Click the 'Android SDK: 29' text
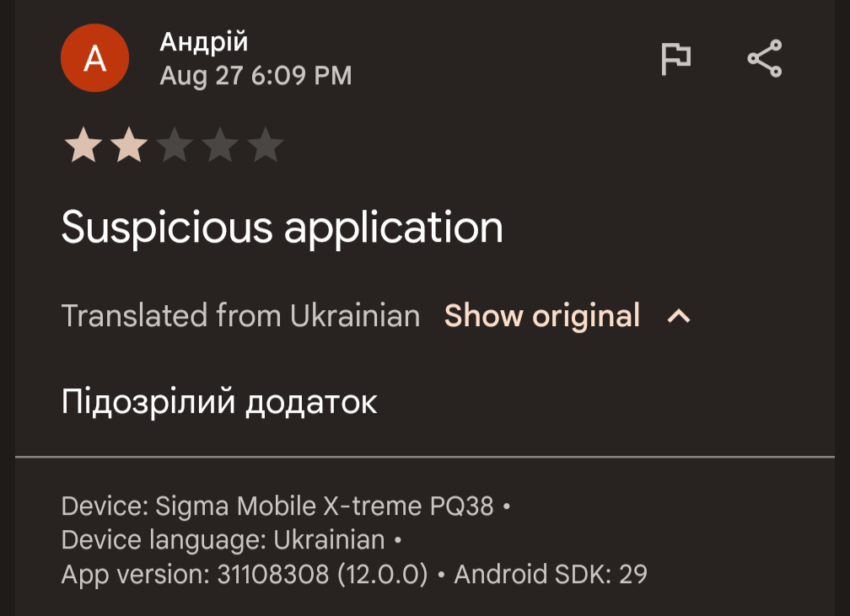This screenshot has width=850, height=616. (x=551, y=575)
